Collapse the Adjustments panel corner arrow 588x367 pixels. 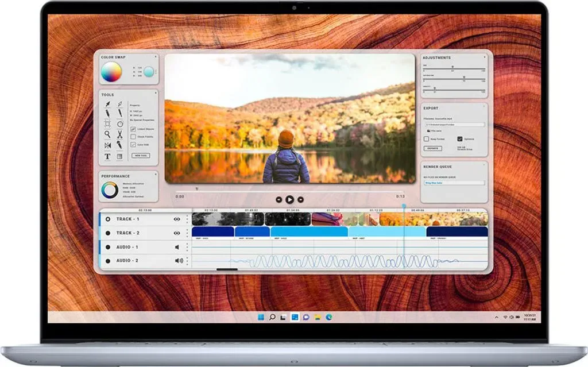click(484, 57)
